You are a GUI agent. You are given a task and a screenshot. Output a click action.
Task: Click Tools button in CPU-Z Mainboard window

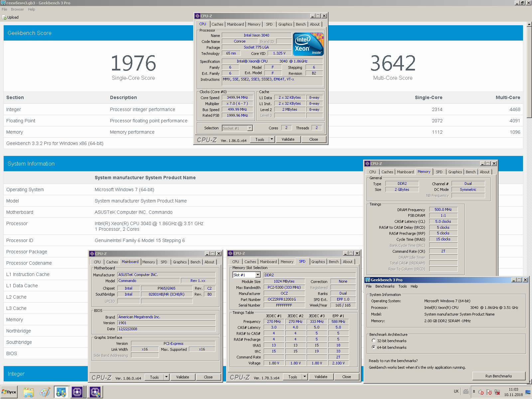point(154,377)
